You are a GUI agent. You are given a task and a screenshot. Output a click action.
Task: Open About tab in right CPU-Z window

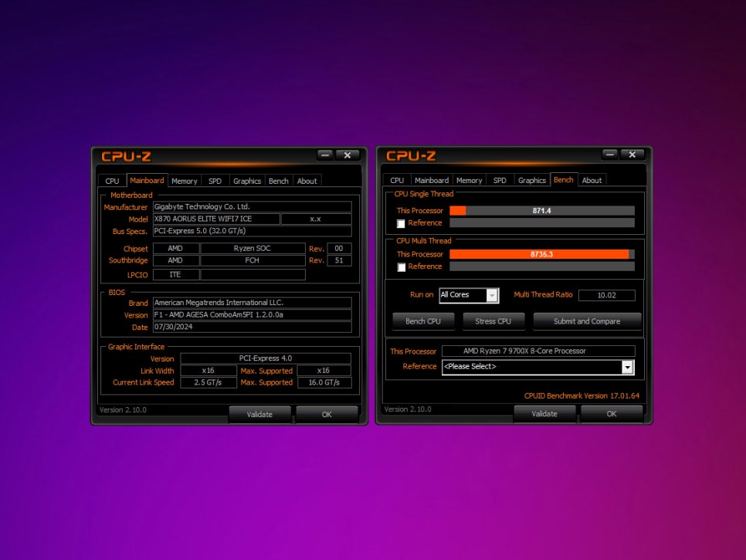(592, 180)
